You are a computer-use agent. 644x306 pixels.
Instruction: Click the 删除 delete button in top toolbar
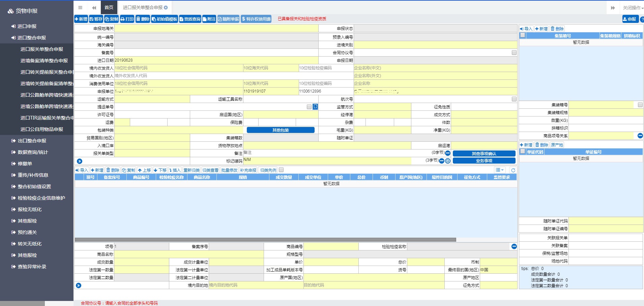pos(143,19)
